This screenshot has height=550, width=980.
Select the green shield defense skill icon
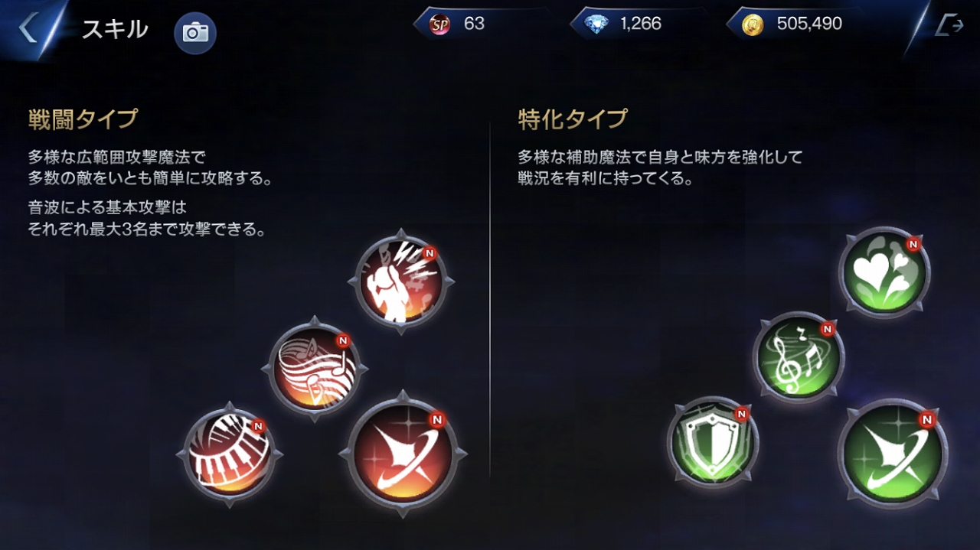713,442
